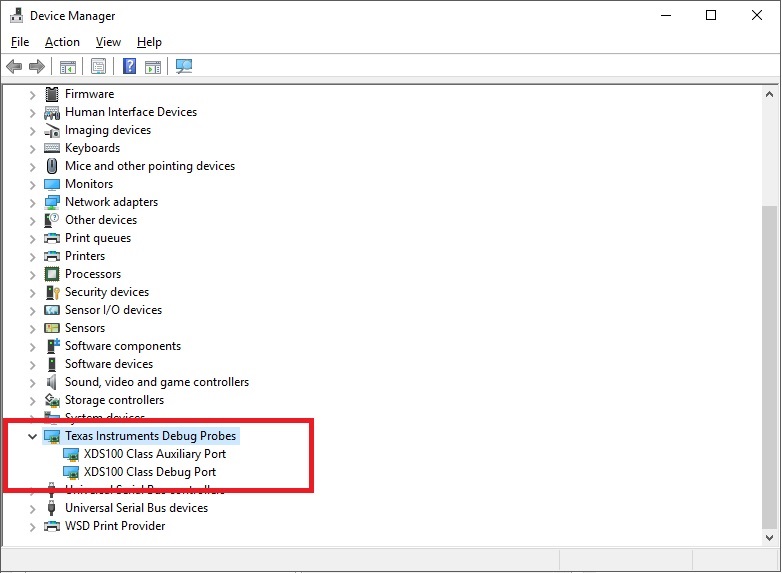Open the File menu
The image size is (782, 573).
pos(20,42)
